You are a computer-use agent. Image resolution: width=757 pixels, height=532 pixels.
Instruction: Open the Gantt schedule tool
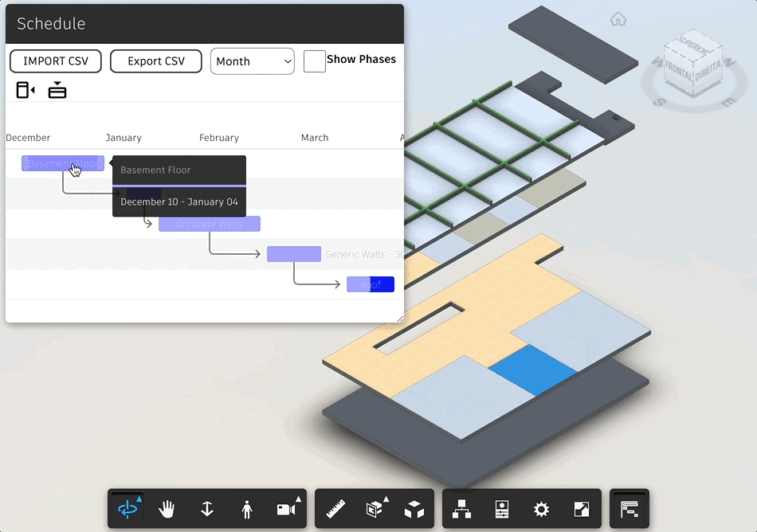coord(630,509)
